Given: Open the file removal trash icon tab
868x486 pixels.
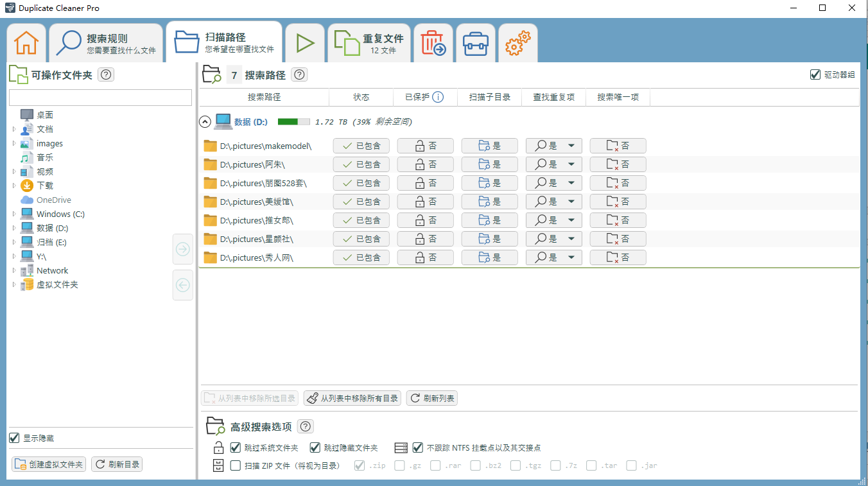Looking at the screenshot, I should click(x=433, y=43).
